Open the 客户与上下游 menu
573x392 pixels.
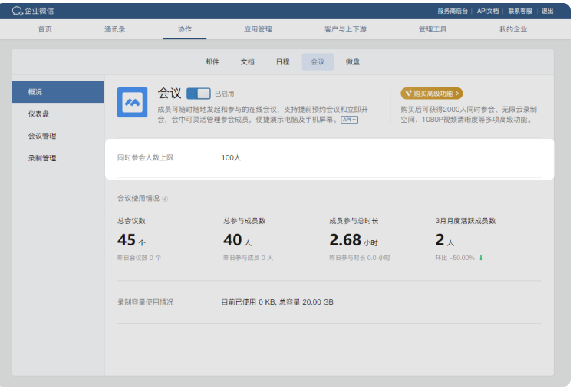tap(345, 29)
